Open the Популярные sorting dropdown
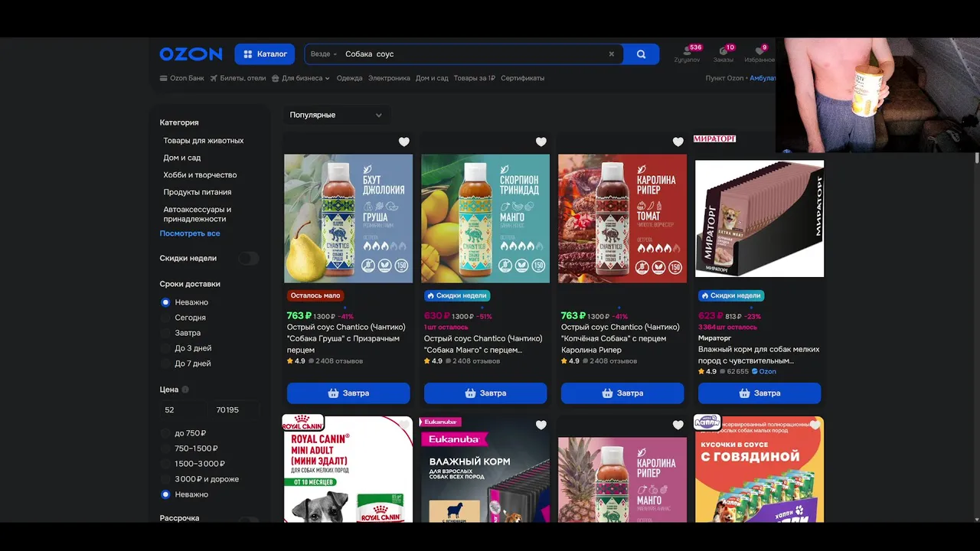Screen dimensions: 980x551 (x=335, y=115)
